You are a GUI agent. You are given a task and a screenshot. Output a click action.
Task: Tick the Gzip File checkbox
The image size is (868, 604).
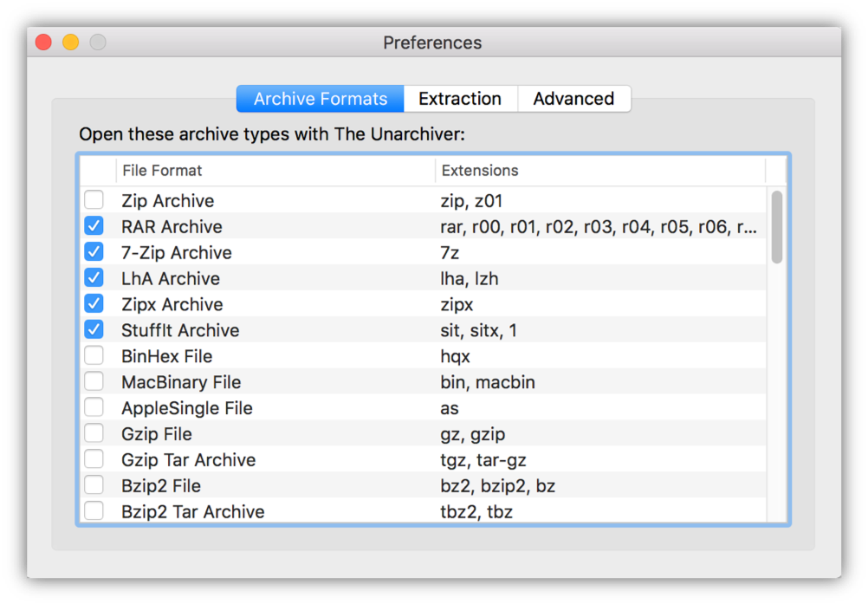[94, 433]
